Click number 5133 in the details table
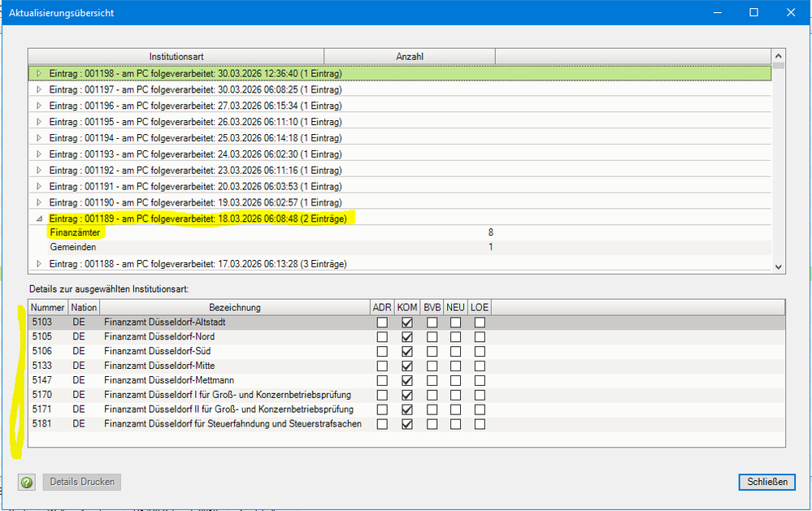Screen dimensions: 812x511 (x=42, y=366)
